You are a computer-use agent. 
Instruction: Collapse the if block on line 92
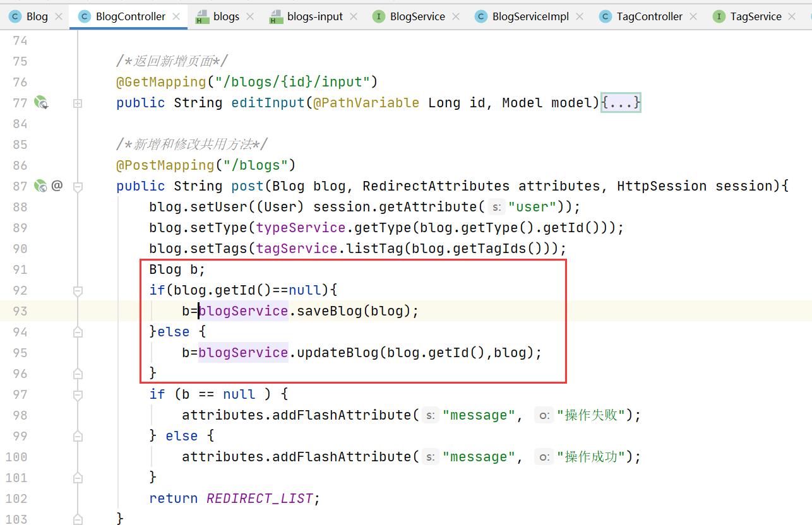(78, 291)
